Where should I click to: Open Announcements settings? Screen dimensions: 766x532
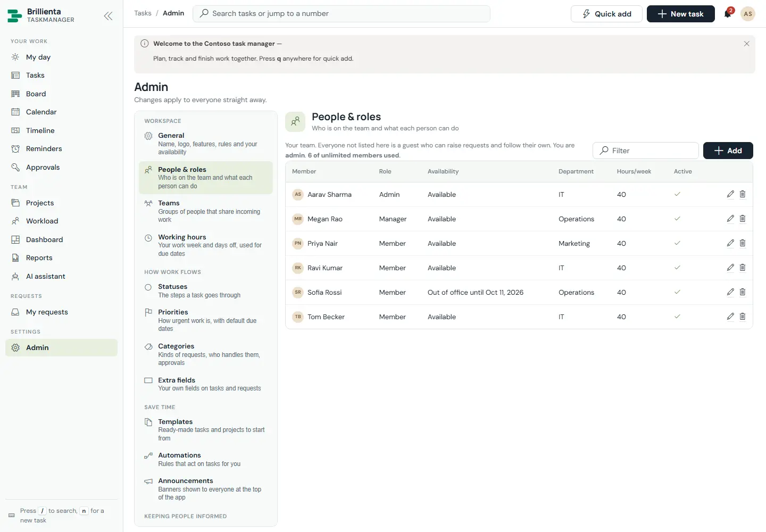[x=206, y=489]
